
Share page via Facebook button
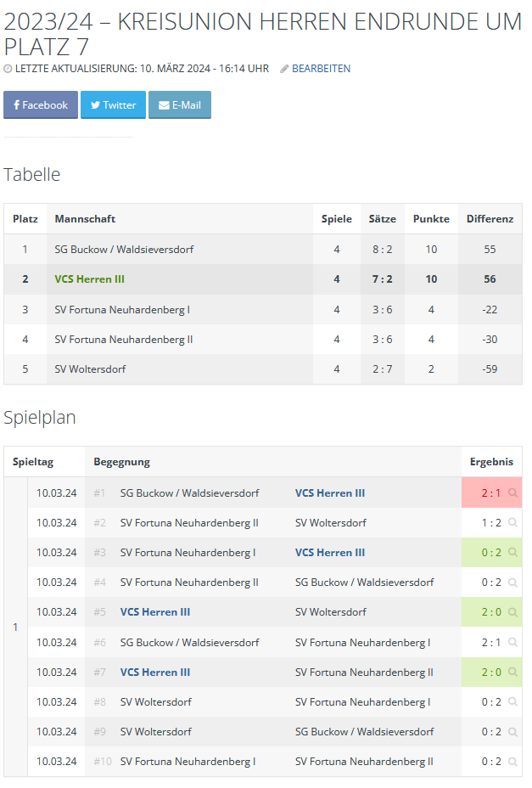41,105
